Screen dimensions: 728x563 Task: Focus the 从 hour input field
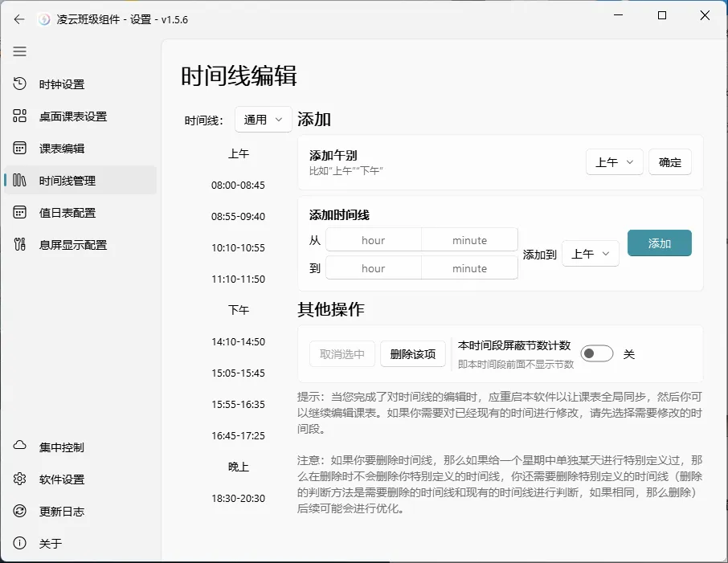[x=374, y=240]
